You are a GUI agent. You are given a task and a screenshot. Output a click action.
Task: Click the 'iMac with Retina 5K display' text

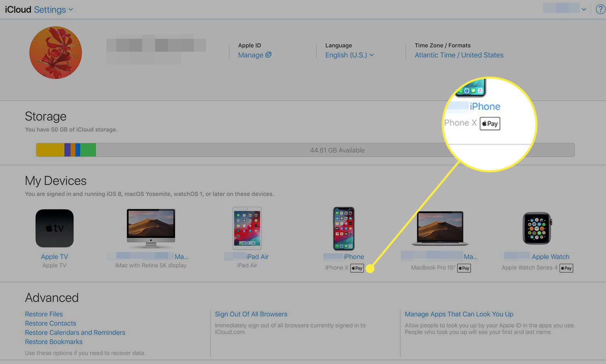(151, 265)
